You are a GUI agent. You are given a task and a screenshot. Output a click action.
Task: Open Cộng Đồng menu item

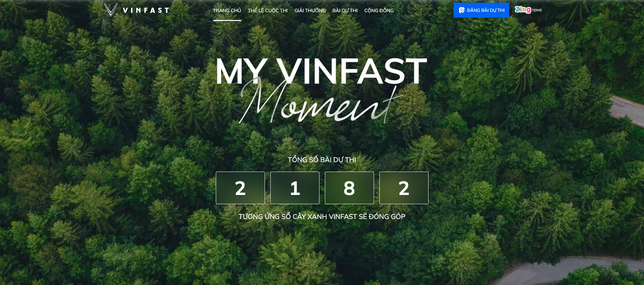379,10
